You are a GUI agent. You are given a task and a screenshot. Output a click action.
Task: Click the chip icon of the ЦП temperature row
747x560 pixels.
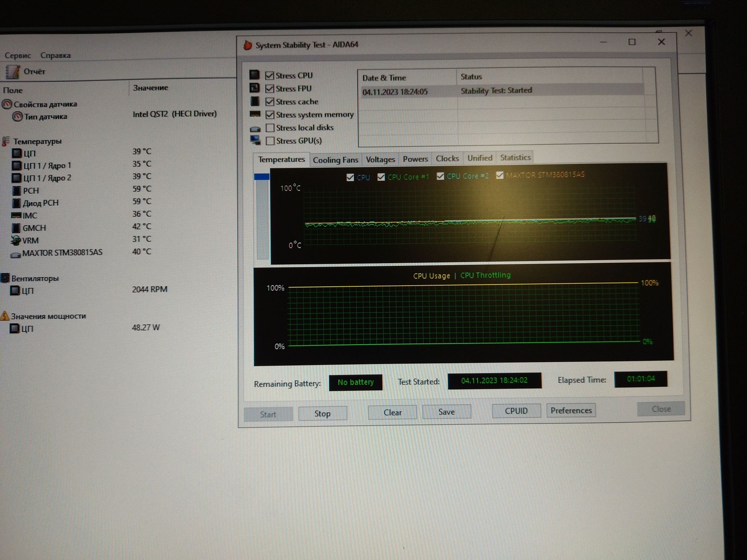tap(16, 153)
